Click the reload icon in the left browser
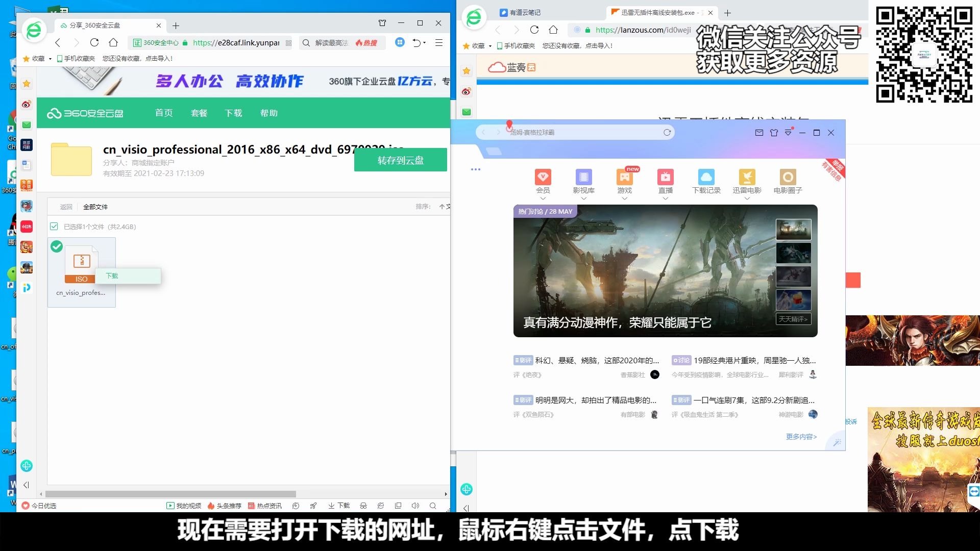 (x=94, y=43)
